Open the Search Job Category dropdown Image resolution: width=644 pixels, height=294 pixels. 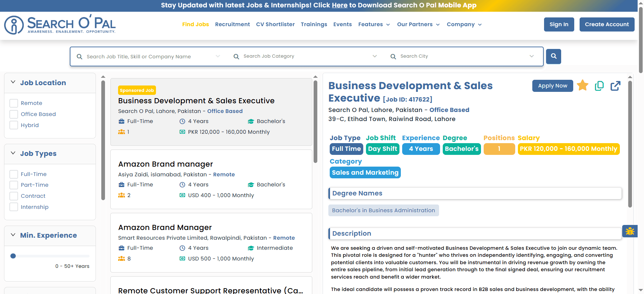(x=375, y=56)
